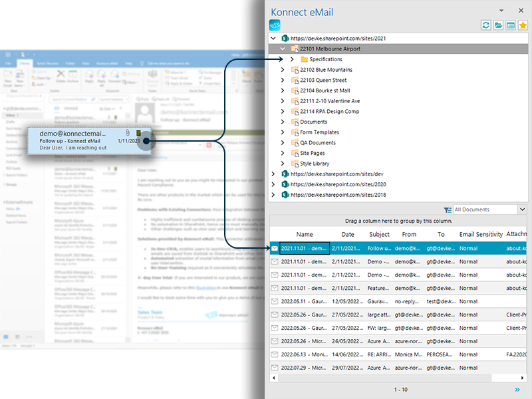This screenshot has width=532, height=399.
Task: Open the All Documents view dropdown
Action: pyautogui.click(x=523, y=209)
